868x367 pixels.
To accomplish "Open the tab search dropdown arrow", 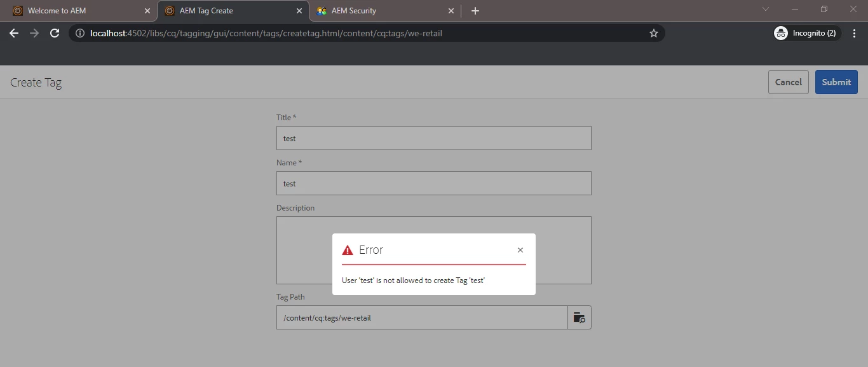I will click(766, 10).
